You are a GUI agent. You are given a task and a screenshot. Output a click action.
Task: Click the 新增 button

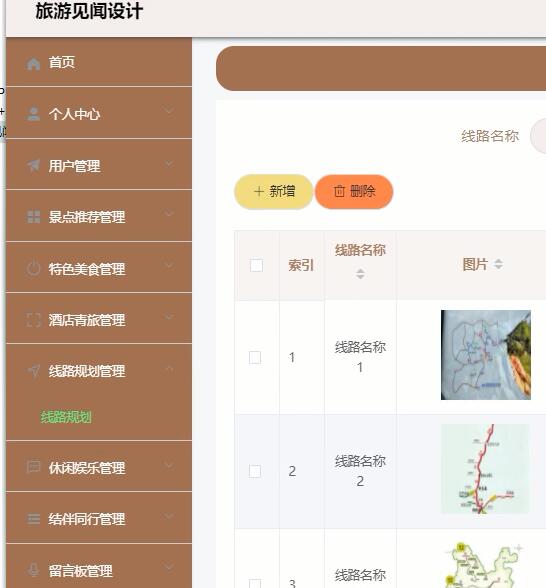[x=274, y=192]
